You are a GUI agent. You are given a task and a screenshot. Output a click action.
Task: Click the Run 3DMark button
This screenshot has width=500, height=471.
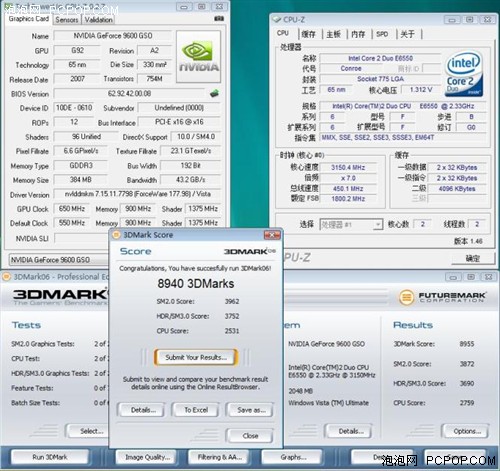point(50,457)
